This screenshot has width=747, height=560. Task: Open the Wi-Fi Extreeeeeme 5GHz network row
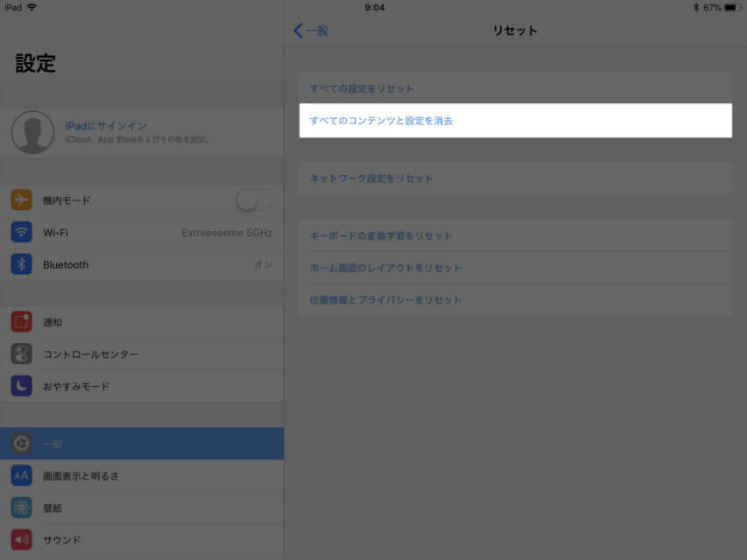pyautogui.click(x=142, y=233)
